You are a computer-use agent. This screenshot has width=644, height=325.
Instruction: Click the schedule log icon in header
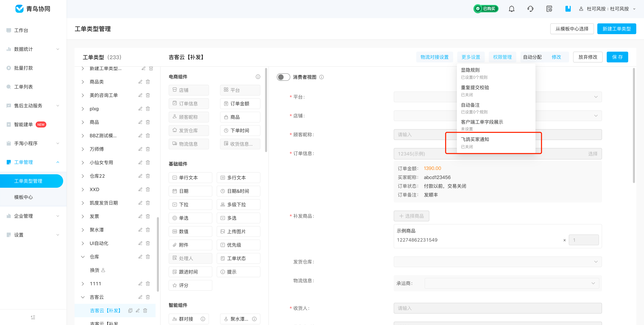coord(549,9)
